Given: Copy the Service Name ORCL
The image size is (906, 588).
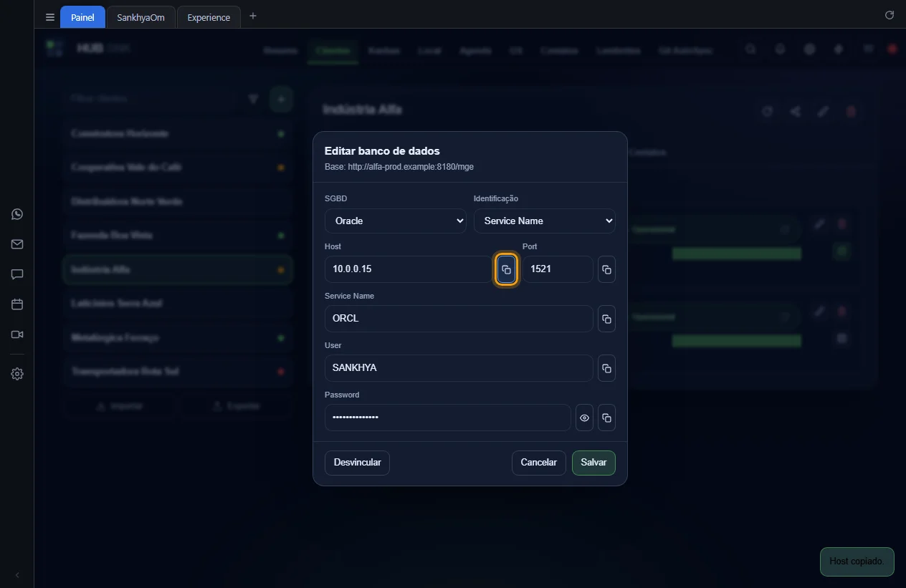Looking at the screenshot, I should (606, 319).
